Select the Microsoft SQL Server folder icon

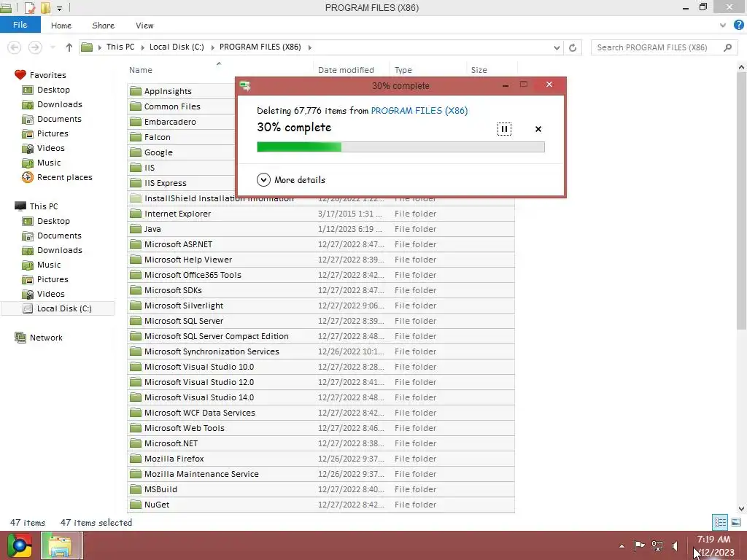click(136, 321)
